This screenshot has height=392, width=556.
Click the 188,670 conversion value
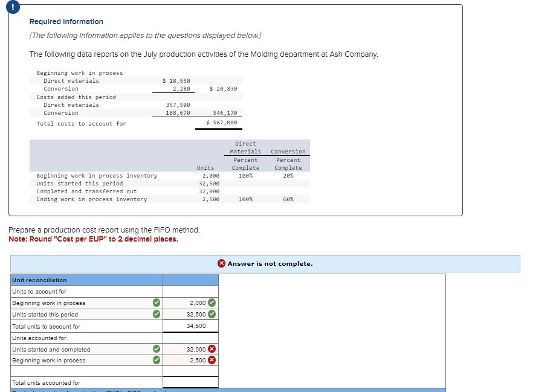(178, 113)
